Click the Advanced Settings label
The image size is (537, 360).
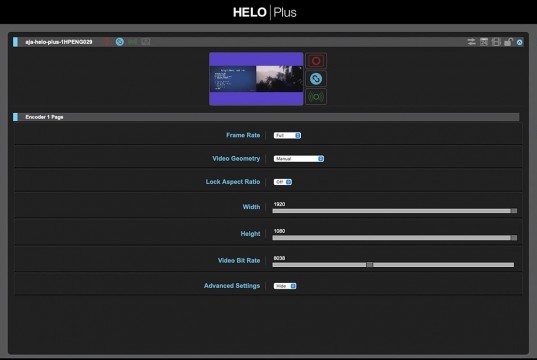click(232, 286)
